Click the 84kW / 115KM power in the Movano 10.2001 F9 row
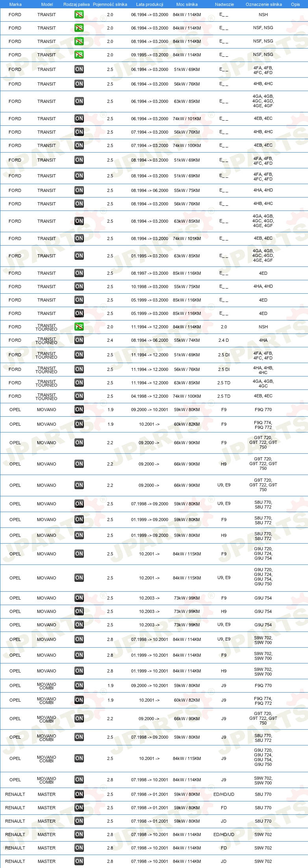The image size is (308, 868). (187, 554)
